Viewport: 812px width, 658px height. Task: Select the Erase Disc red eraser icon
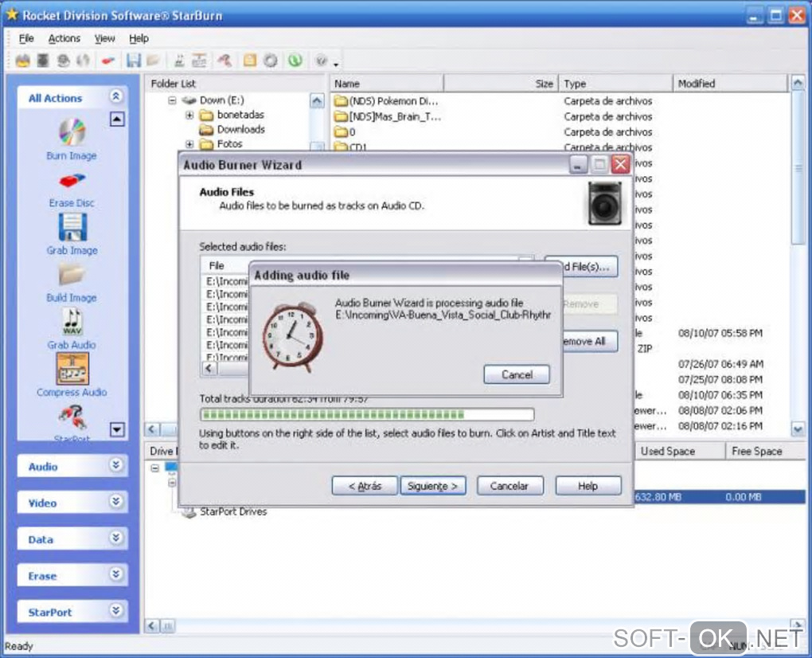(x=72, y=181)
